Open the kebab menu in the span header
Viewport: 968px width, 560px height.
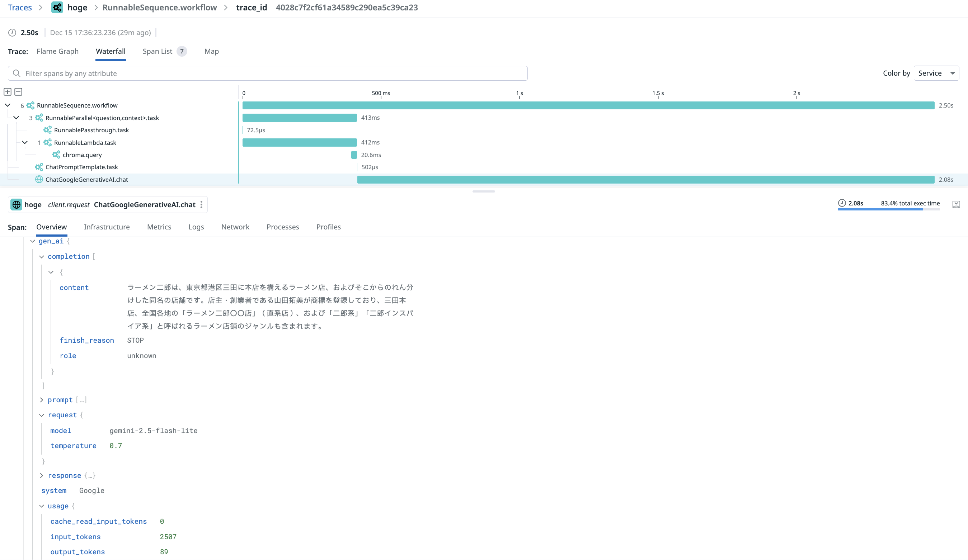coord(202,205)
